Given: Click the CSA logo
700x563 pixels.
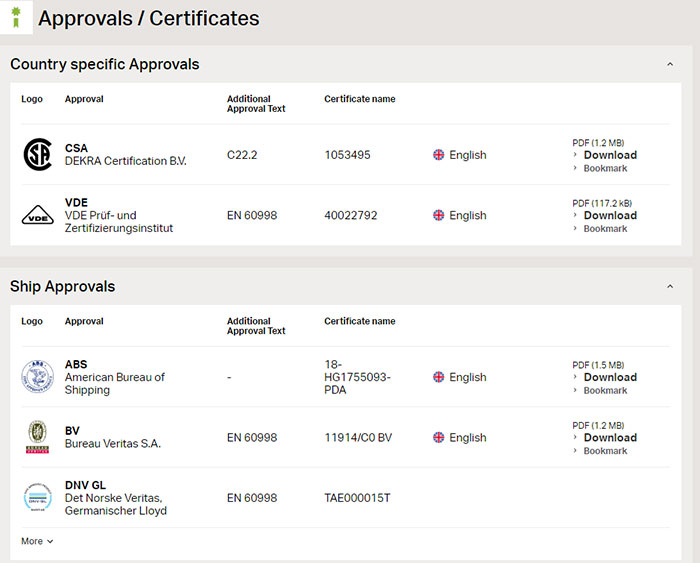Looking at the screenshot, I should point(38,154).
